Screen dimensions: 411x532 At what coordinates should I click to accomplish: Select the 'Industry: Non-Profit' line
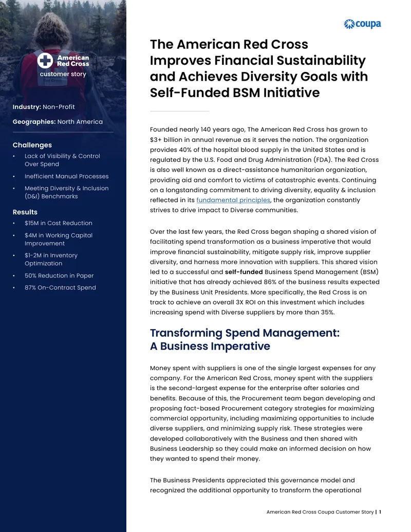[44, 107]
